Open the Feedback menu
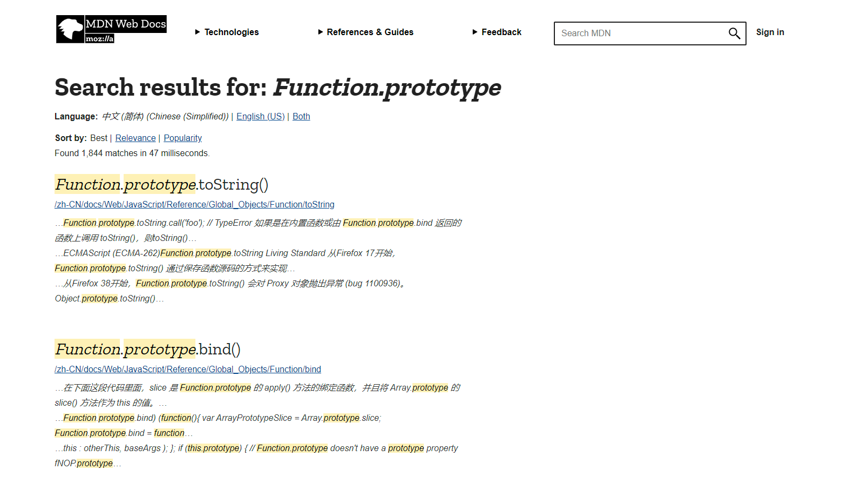Image resolution: width=868 pixels, height=483 pixels. point(501,32)
